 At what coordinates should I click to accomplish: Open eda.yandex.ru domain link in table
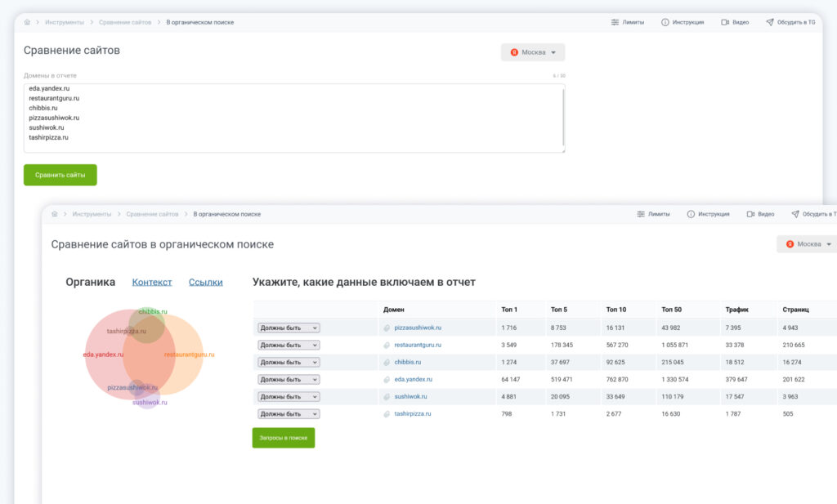[413, 380]
